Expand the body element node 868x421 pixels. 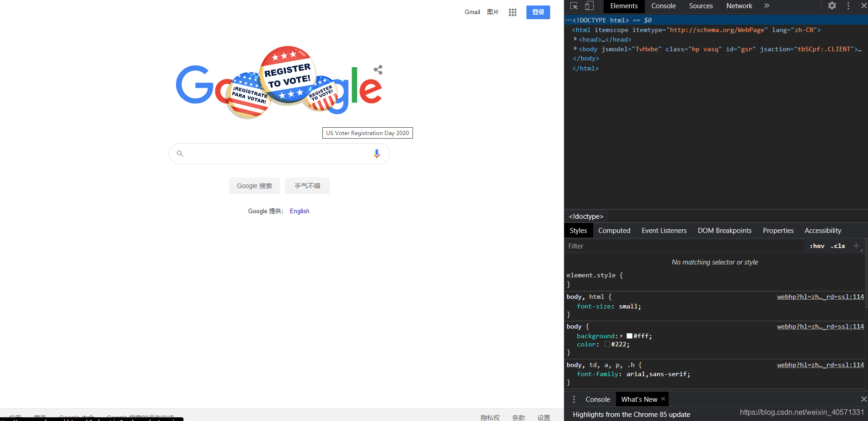click(x=575, y=49)
